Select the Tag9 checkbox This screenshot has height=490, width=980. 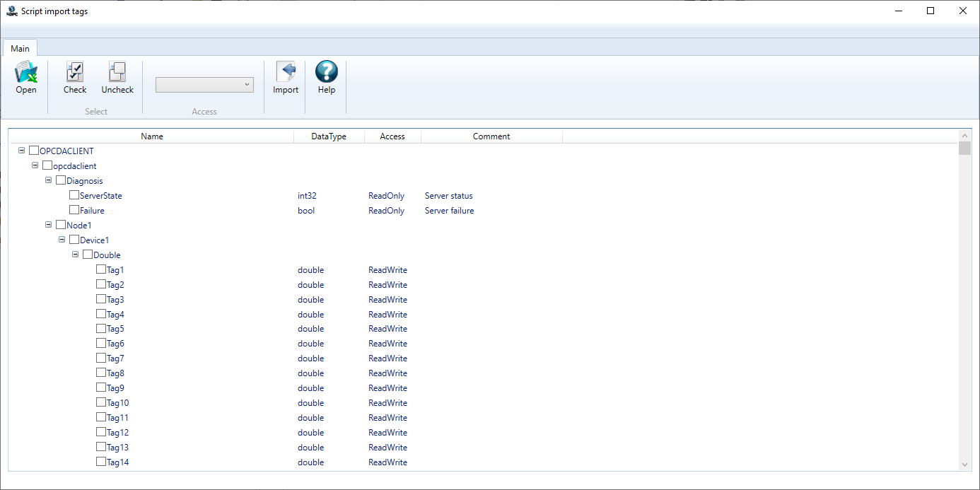click(101, 387)
